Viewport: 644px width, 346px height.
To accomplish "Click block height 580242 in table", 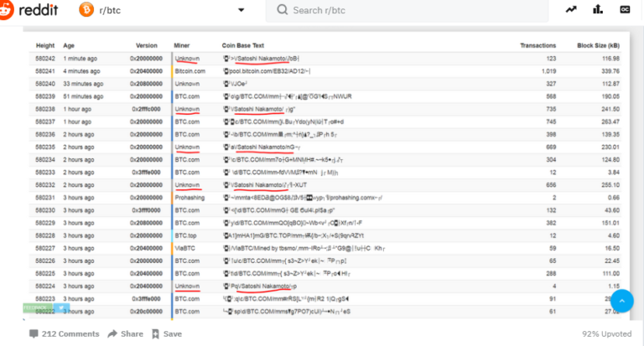I will click(45, 59).
